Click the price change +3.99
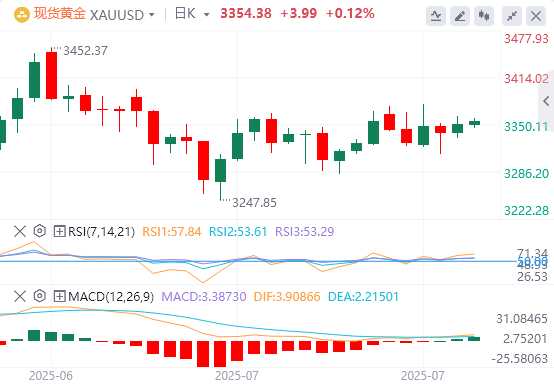The width and height of the screenshot is (554, 386). point(299,13)
